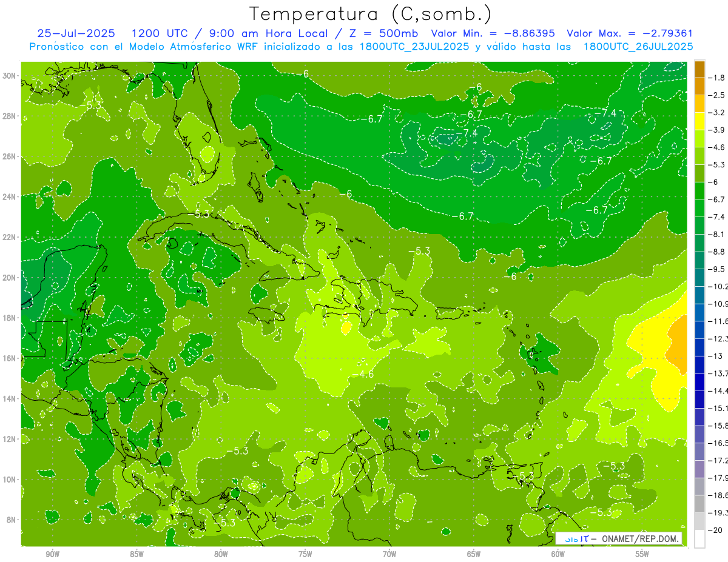The width and height of the screenshot is (728, 562).
Task: Click "Valor Min. = -8.86395" text
Action: 493,33
